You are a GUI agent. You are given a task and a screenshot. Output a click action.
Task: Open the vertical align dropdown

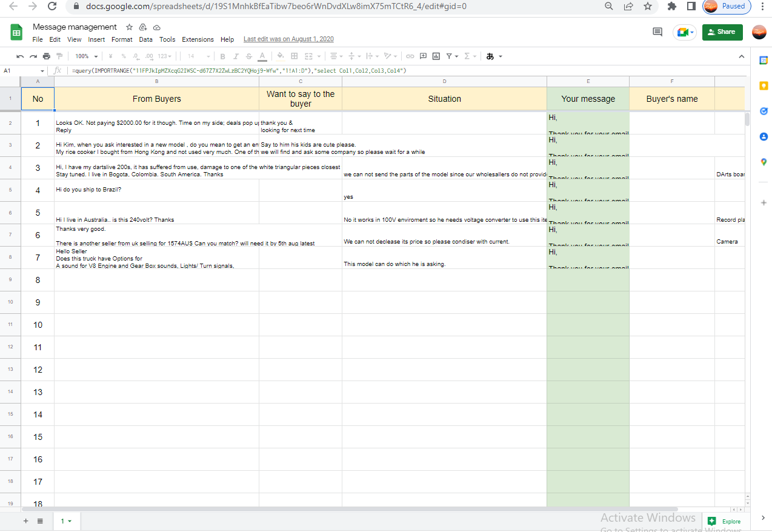(x=354, y=56)
